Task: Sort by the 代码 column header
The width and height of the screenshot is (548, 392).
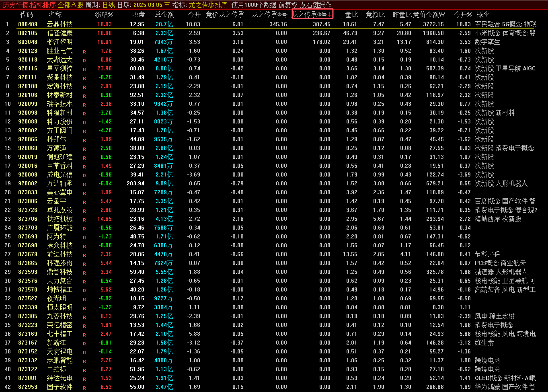Action: [x=26, y=14]
